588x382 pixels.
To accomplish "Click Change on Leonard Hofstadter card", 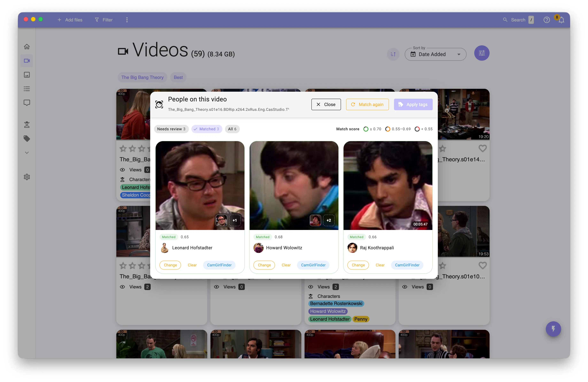I will [x=170, y=265].
